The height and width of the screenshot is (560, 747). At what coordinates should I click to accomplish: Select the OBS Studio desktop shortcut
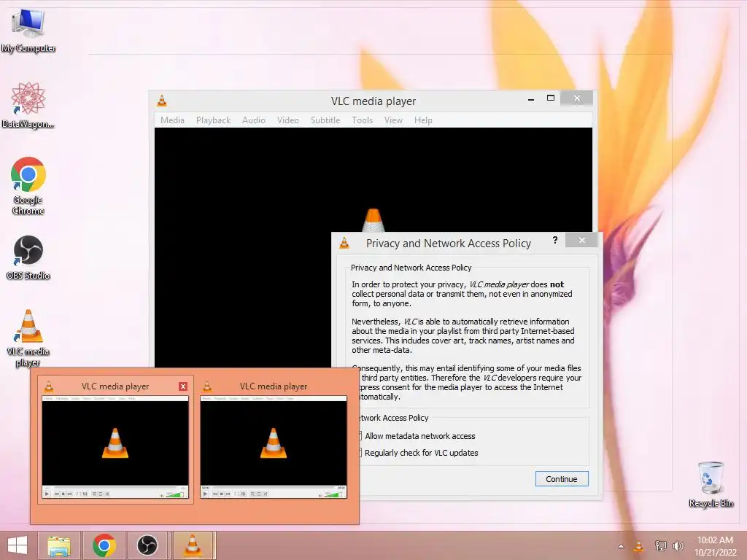tap(28, 257)
